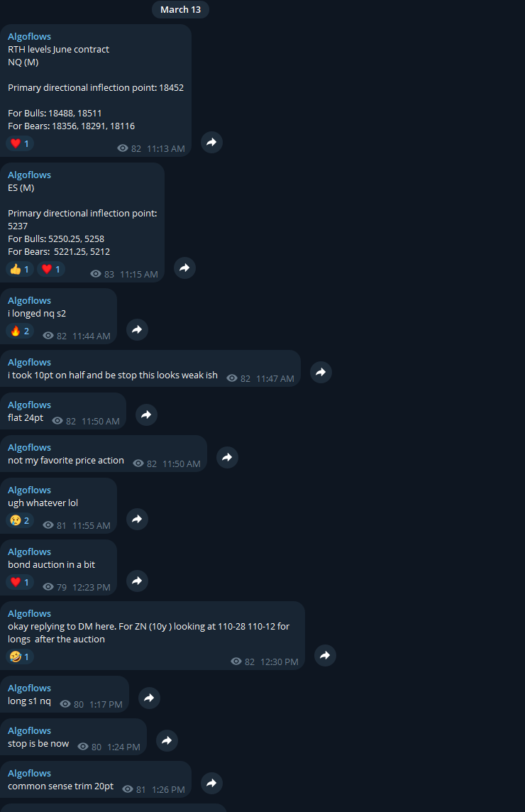Toggle fire reaction on 'i longed nq s2'

[x=20, y=331]
